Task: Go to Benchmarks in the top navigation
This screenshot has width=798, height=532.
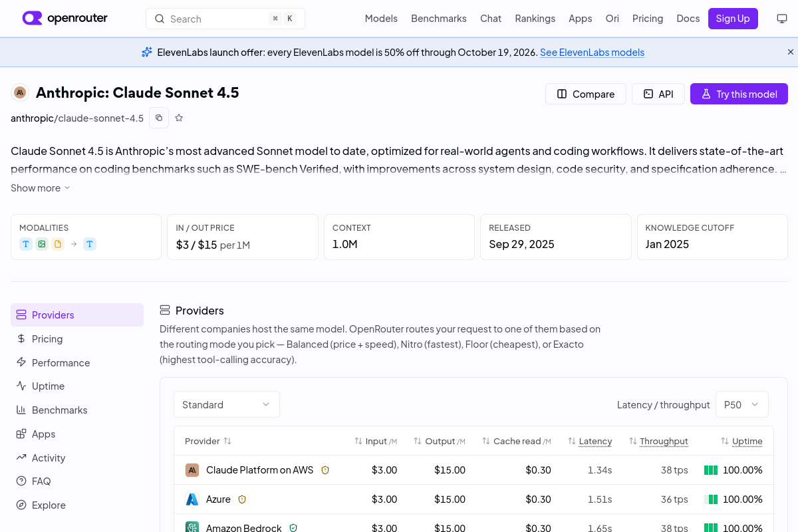Action: 439,19
